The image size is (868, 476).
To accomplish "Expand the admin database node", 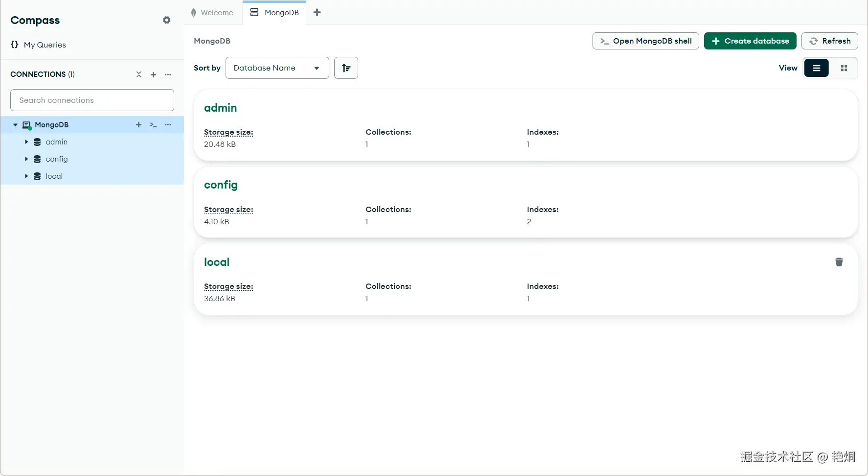I will 26,142.
